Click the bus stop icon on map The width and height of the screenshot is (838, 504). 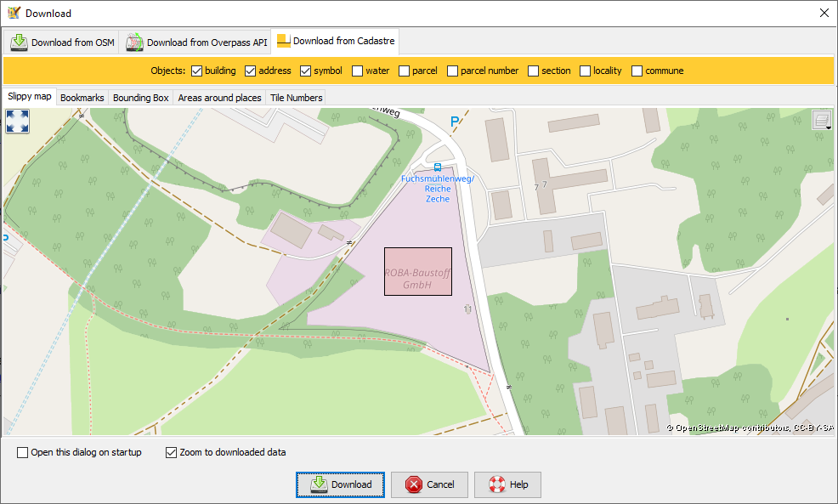coord(438,167)
